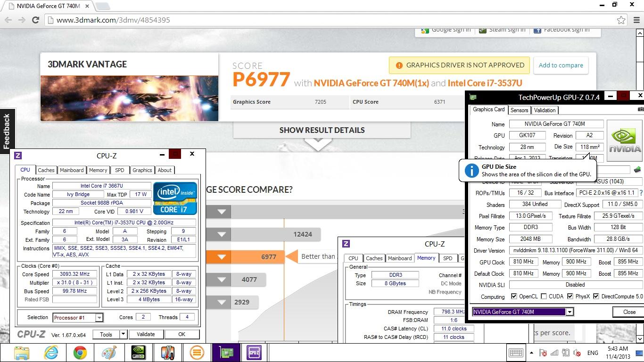Open the CPU-Z Tools dropdown arrow
The image size is (644, 362).
123,334
